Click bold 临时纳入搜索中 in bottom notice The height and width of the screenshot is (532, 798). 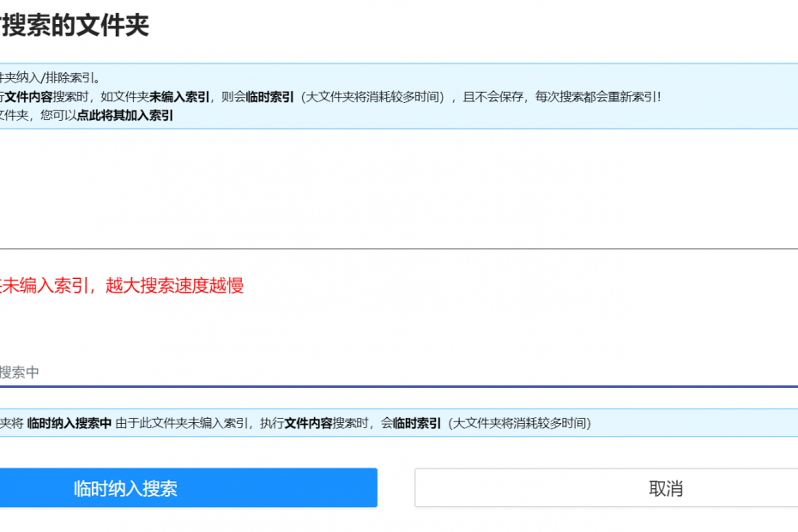coord(70,423)
